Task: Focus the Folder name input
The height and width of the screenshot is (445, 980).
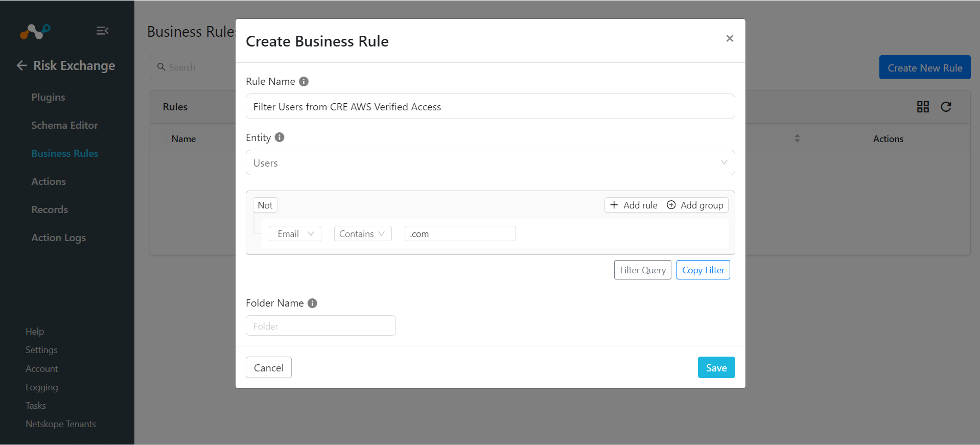Action: point(320,325)
